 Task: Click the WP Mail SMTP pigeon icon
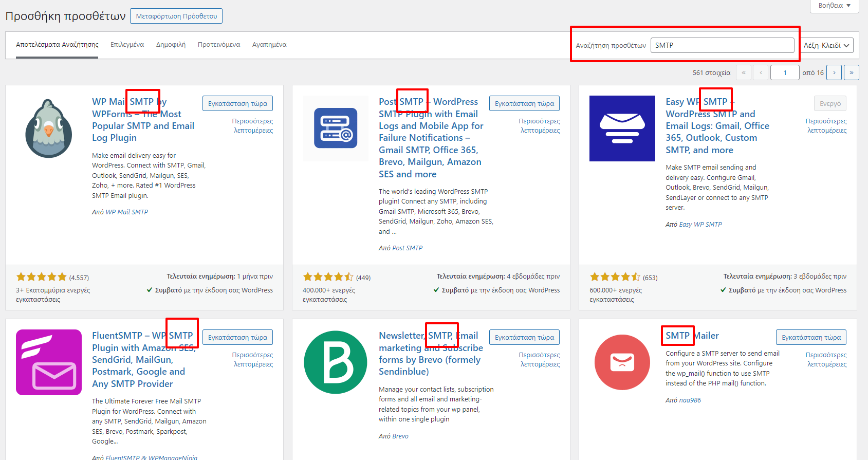point(49,128)
